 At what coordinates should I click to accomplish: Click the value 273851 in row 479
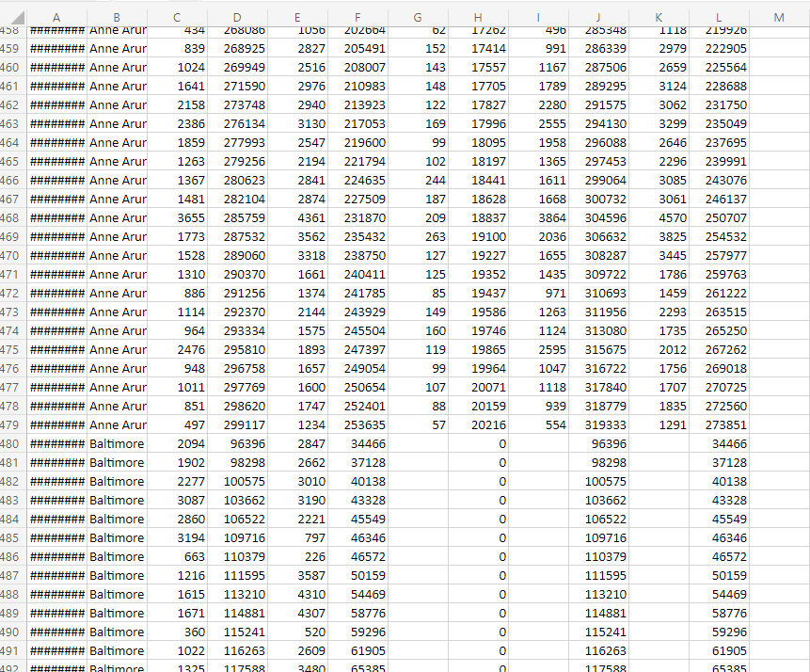click(x=718, y=424)
